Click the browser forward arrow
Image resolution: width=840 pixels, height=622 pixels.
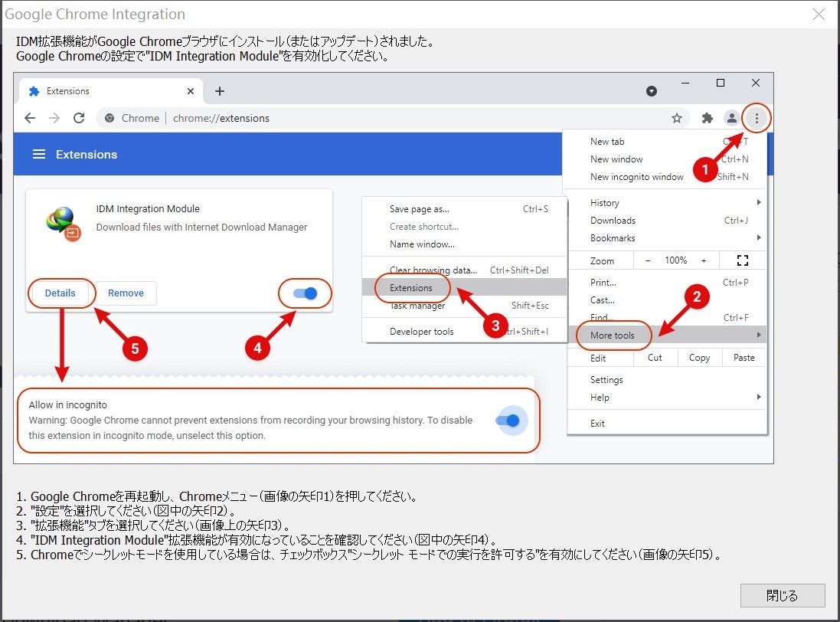(54, 118)
